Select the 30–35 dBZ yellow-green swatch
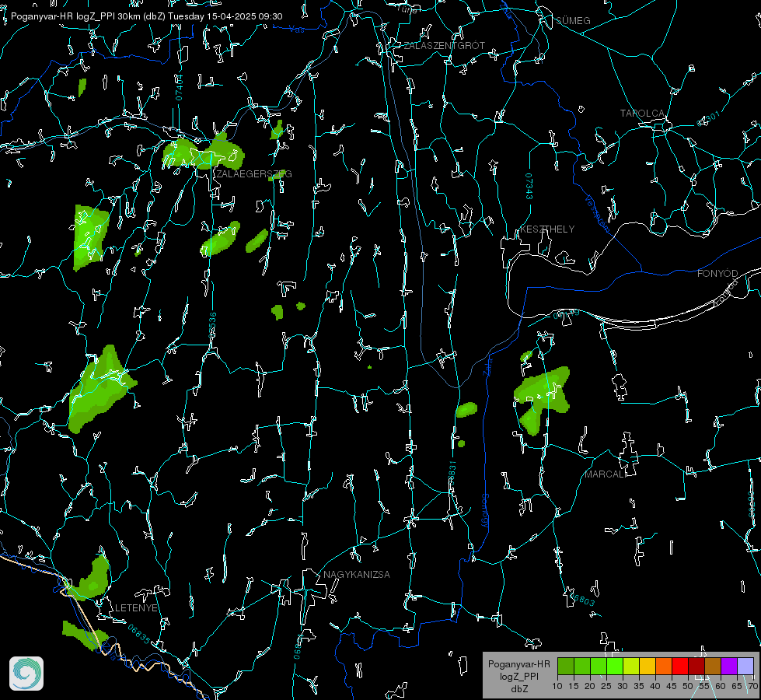The width and height of the screenshot is (761, 700). click(x=631, y=666)
